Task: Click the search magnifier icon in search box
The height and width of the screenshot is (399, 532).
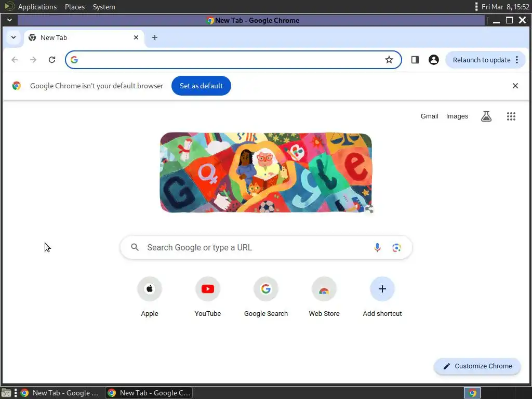Action: 135,247
